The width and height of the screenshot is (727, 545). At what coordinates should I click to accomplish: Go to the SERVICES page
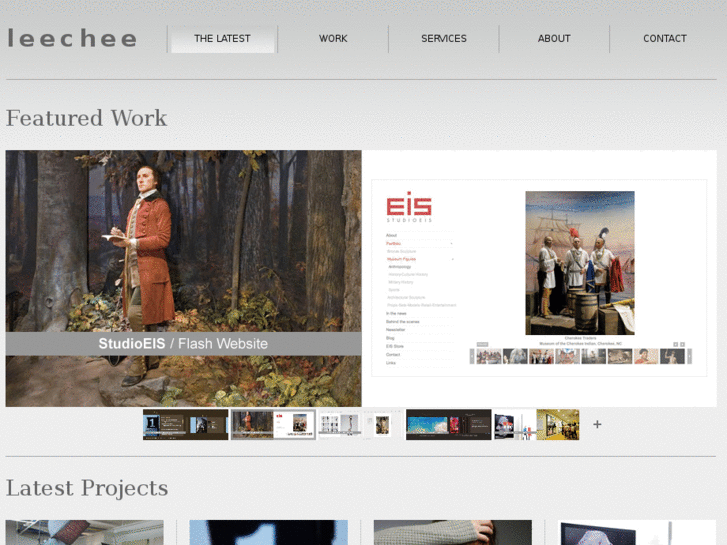444,39
